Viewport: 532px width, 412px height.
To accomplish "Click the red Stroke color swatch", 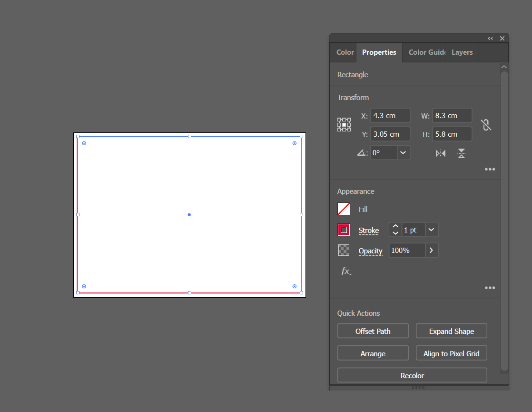I will [x=344, y=229].
